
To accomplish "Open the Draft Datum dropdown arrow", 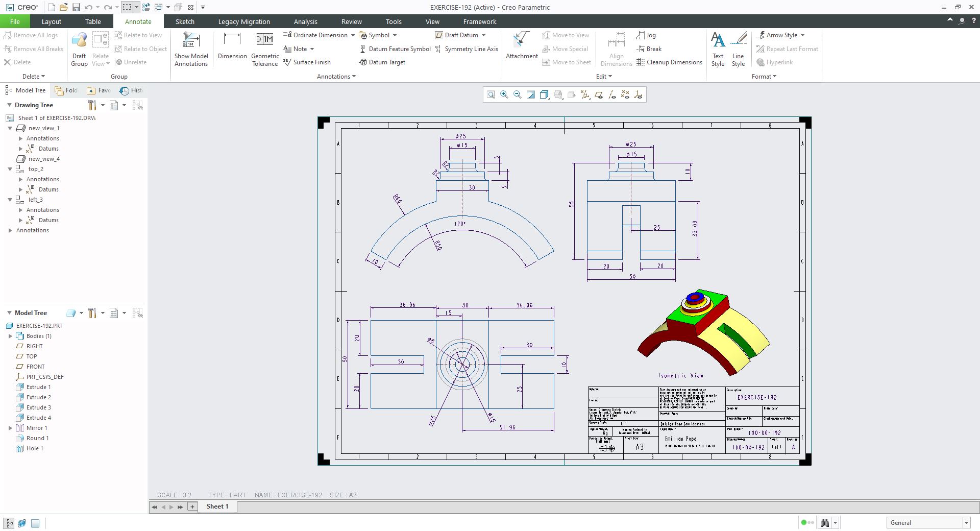I will [483, 35].
